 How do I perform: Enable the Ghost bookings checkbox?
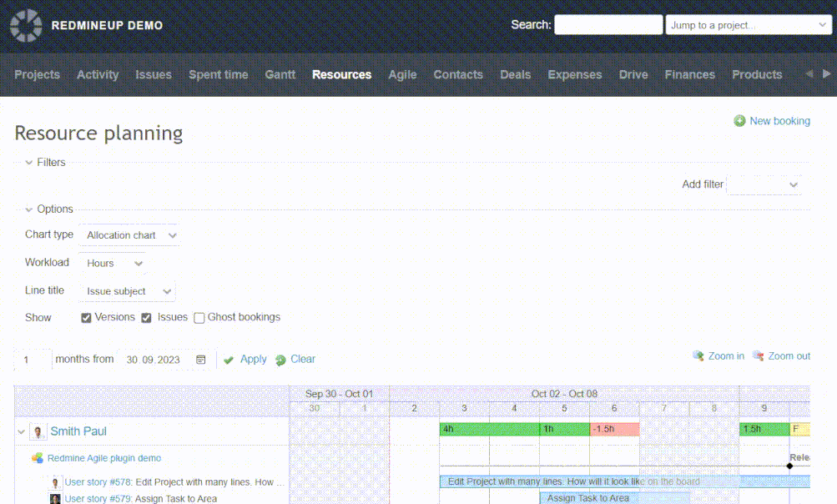[199, 318]
